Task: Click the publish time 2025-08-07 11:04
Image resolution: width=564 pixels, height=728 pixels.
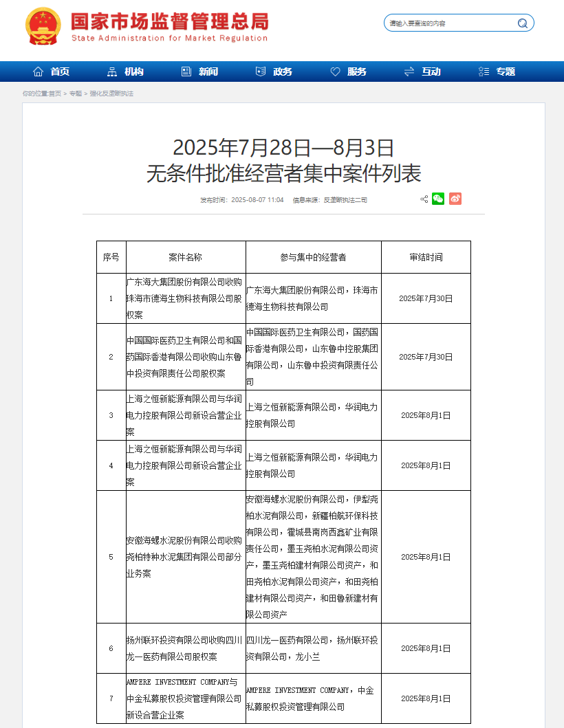Action: point(257,200)
